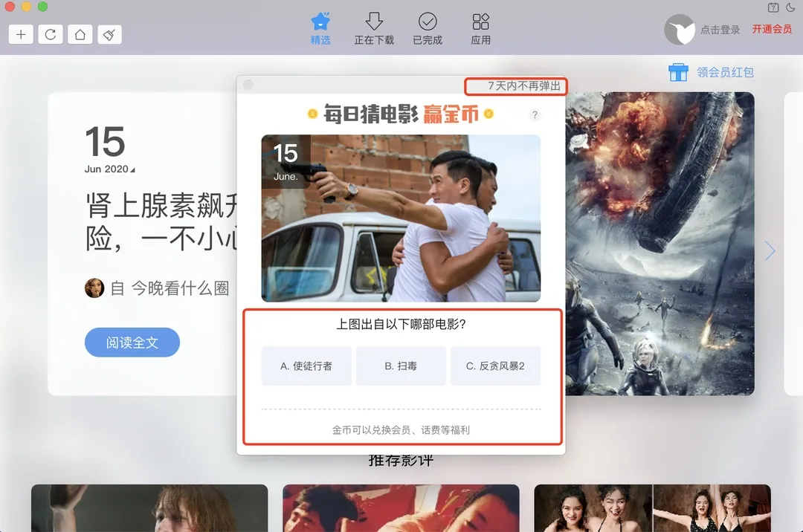
Task: Open the 正在下载 tab
Action: pyautogui.click(x=374, y=29)
